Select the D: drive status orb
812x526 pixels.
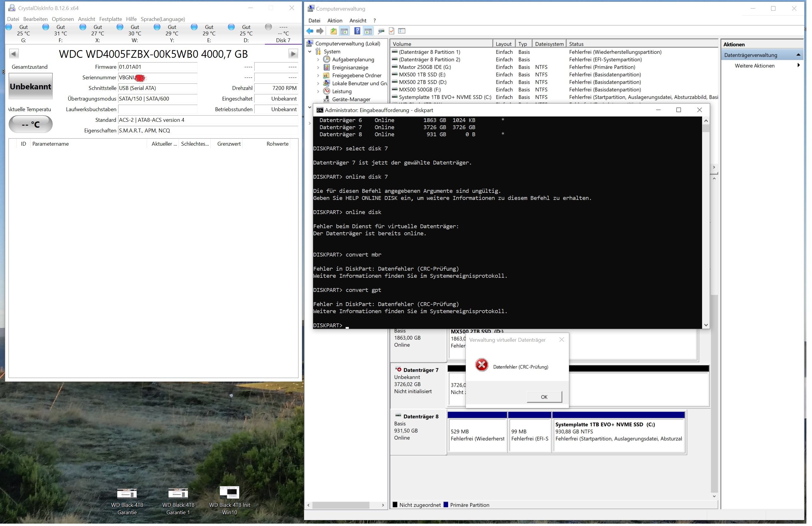(x=231, y=27)
